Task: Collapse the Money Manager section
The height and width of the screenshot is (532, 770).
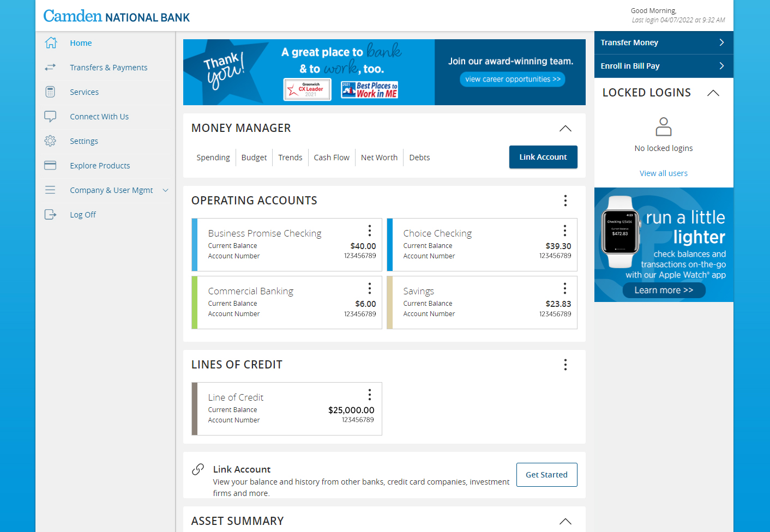Action: click(566, 129)
